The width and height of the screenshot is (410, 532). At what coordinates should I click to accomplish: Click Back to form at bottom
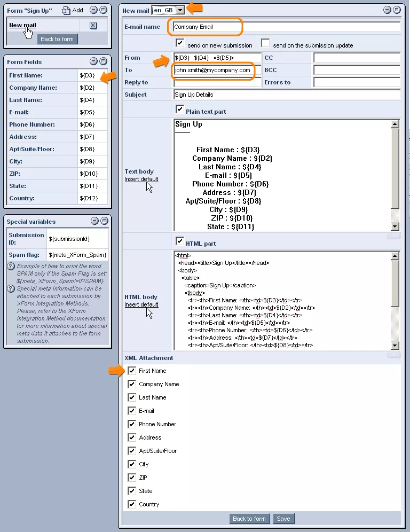coord(249,519)
